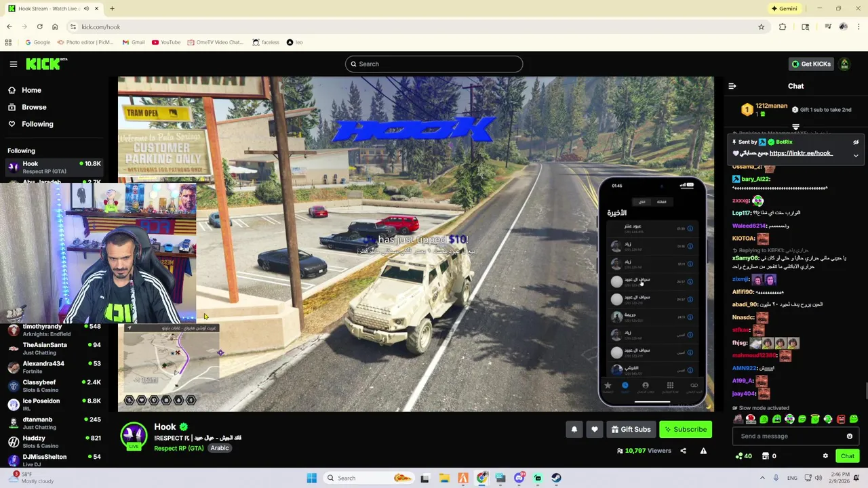
Task: Open dtanmanb channel in Following list
Action: pyautogui.click(x=54, y=424)
